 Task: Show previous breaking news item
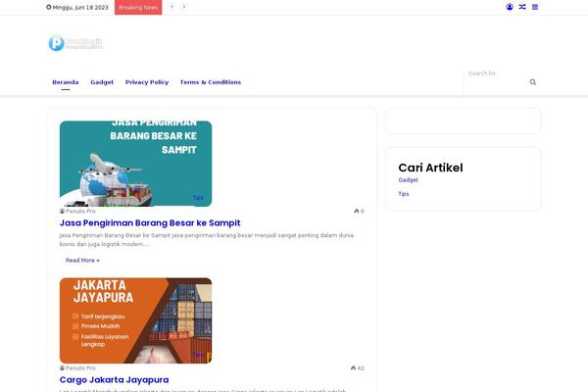tap(171, 7)
